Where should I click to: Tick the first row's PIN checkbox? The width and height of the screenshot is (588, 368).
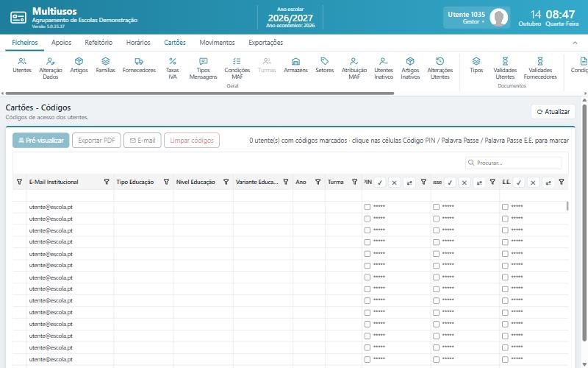click(x=367, y=207)
